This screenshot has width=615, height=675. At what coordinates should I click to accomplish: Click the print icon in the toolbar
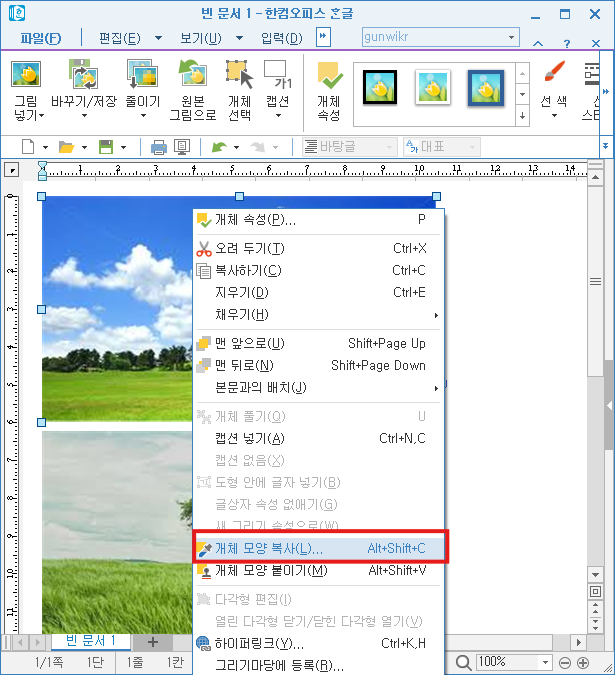click(158, 147)
